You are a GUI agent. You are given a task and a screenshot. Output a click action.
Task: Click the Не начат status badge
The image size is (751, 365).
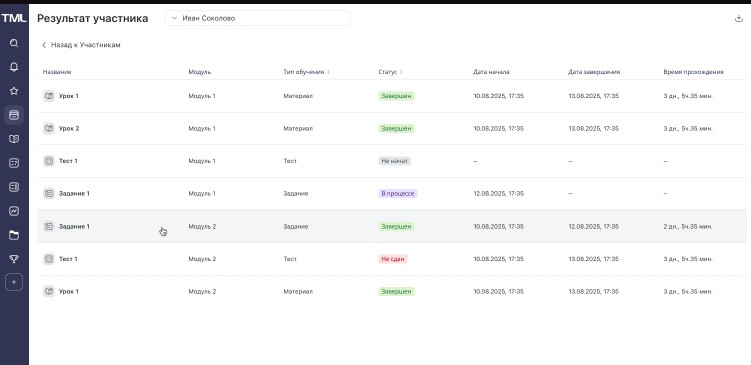coord(395,161)
